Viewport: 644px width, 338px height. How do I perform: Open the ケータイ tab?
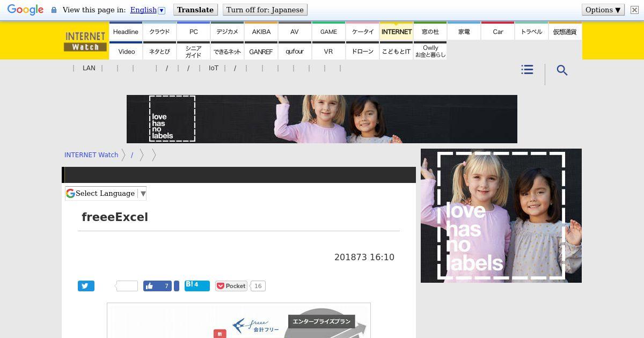(x=362, y=31)
